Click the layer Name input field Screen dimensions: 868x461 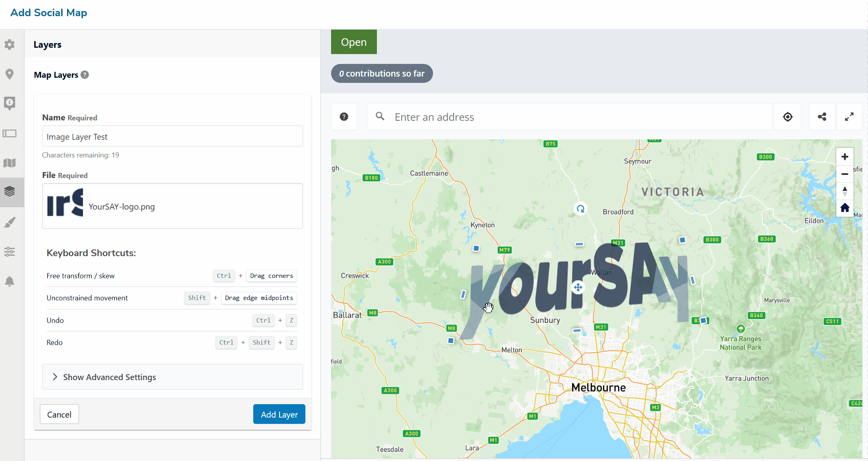172,137
